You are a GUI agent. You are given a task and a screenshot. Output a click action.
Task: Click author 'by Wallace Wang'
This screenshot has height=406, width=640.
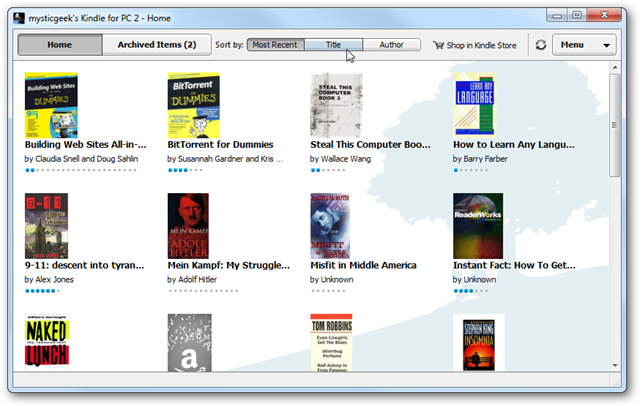340,159
